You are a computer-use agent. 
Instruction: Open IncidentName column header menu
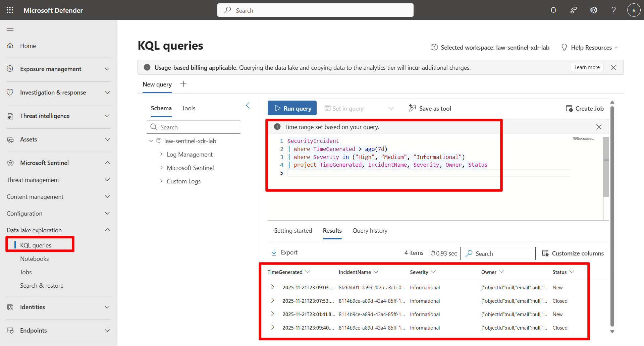[x=376, y=272]
